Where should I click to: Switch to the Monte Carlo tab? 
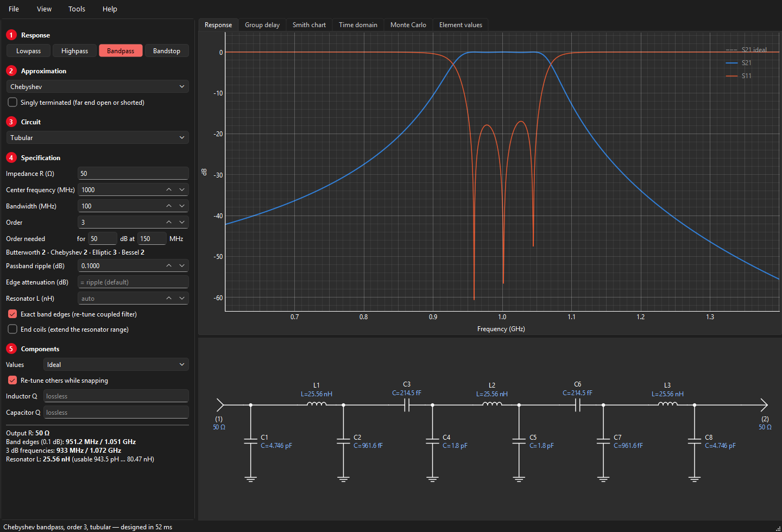point(408,25)
